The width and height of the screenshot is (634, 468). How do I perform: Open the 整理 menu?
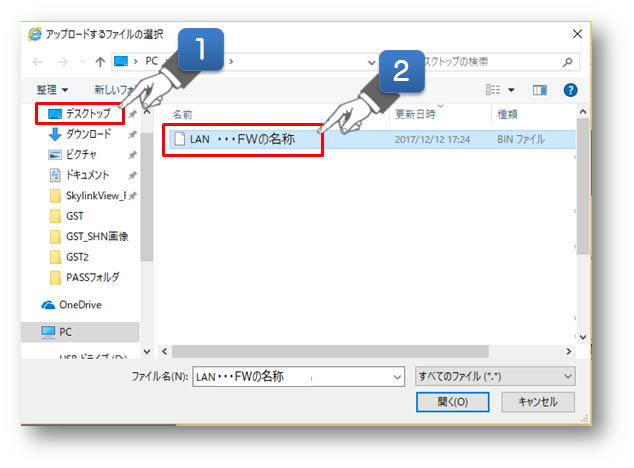point(52,90)
